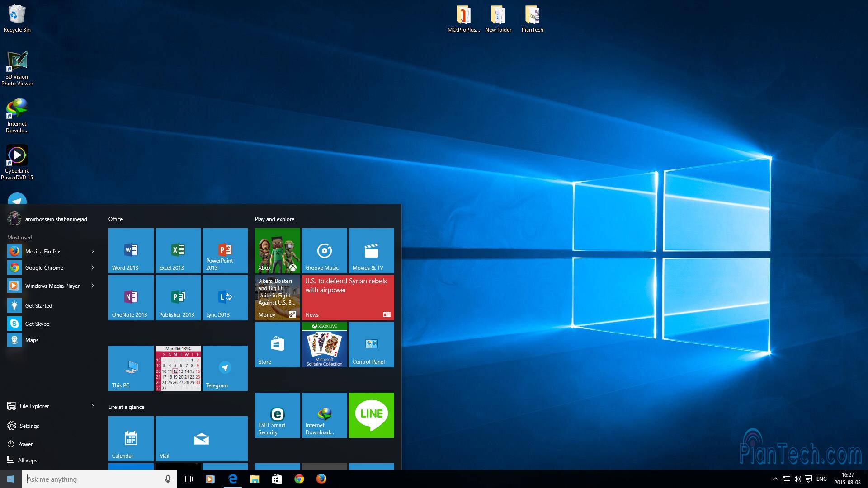This screenshot has width=868, height=488.
Task: Open the Lync 2013 tile
Action: (225, 298)
